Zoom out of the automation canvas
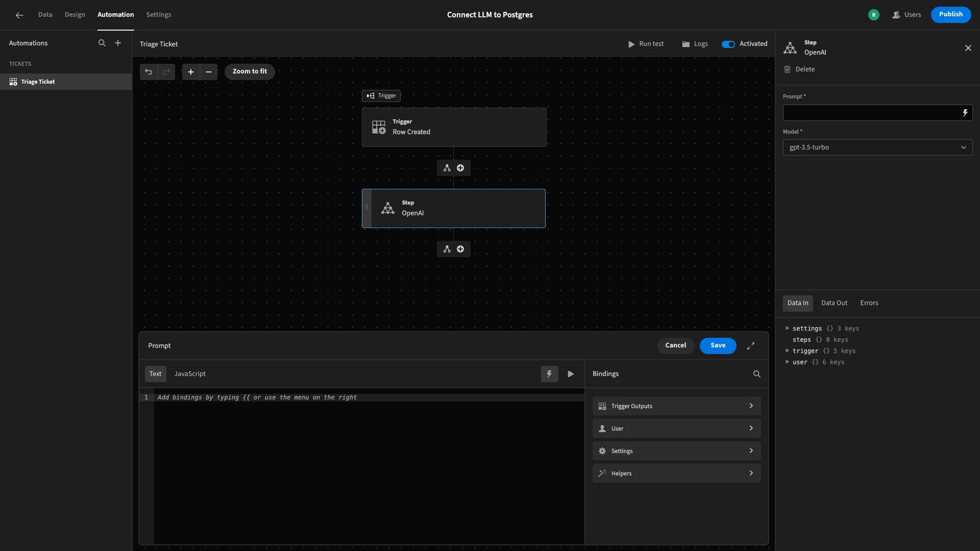 209,72
